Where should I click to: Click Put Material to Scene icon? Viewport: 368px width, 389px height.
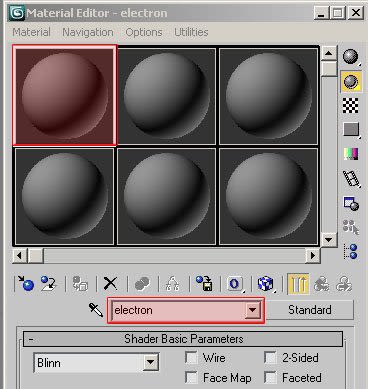(49, 284)
